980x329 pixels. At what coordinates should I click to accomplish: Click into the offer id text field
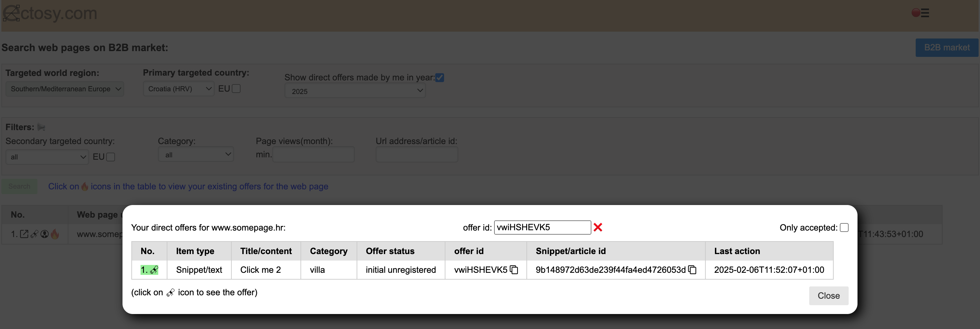coord(542,227)
